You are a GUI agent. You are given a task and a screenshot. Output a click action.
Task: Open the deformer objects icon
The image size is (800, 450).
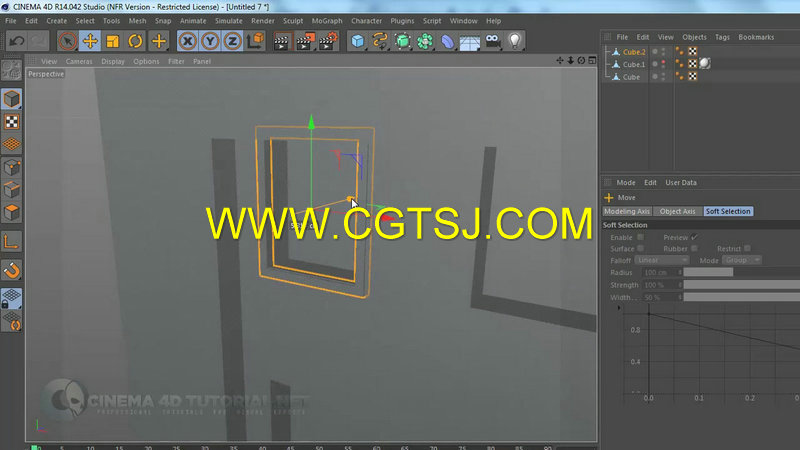[447, 41]
